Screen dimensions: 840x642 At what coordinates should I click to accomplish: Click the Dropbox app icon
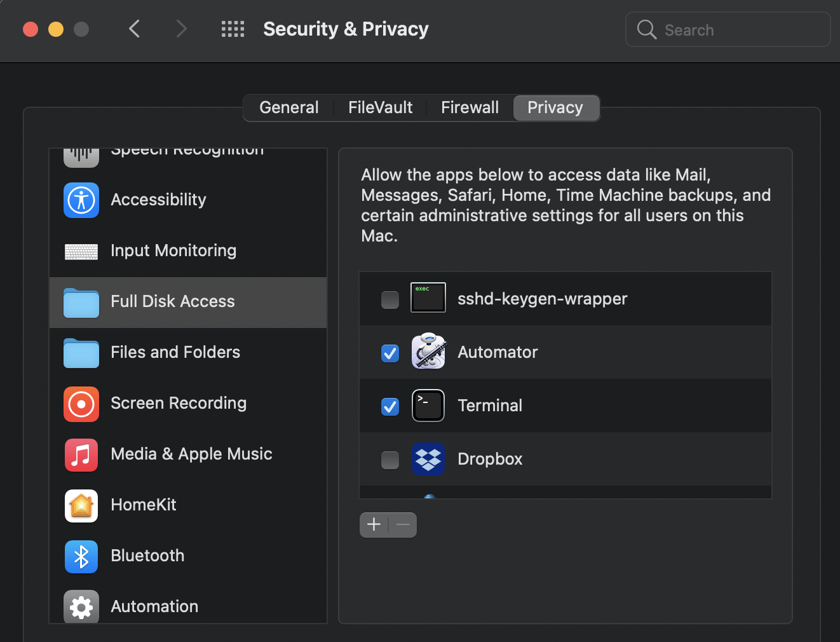pyautogui.click(x=428, y=459)
